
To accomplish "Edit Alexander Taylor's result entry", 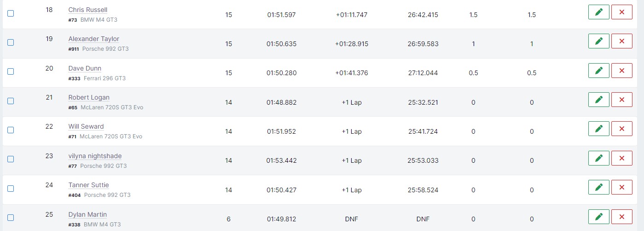I will pos(599,41).
